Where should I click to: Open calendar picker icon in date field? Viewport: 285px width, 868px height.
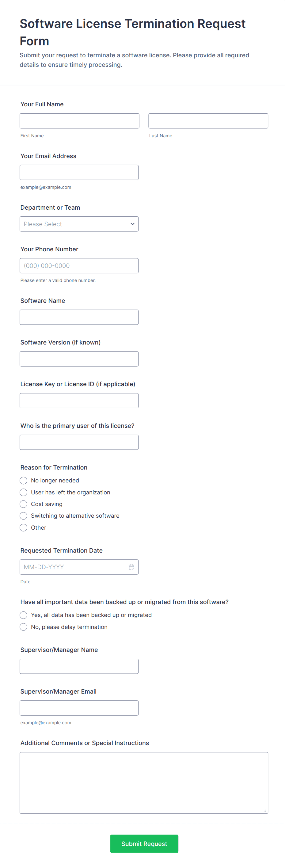point(131,567)
